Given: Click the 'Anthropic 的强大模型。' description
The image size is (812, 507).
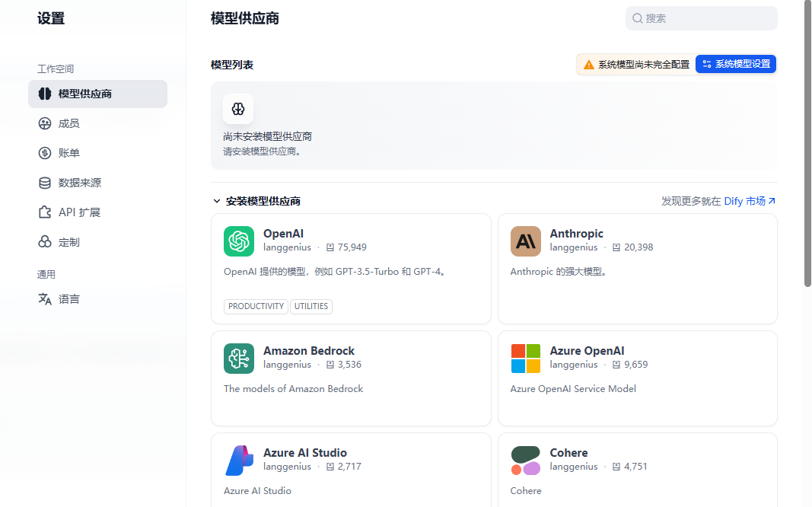Looking at the screenshot, I should [559, 272].
